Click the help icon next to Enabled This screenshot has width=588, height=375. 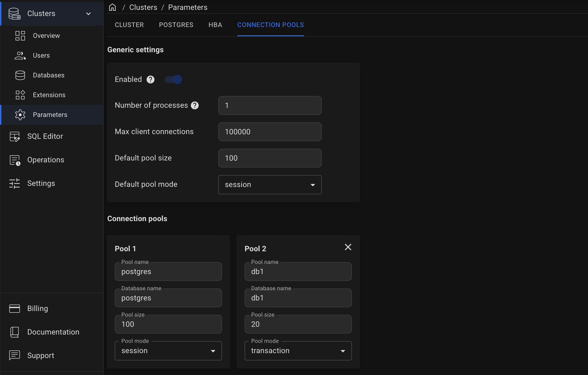(x=151, y=79)
